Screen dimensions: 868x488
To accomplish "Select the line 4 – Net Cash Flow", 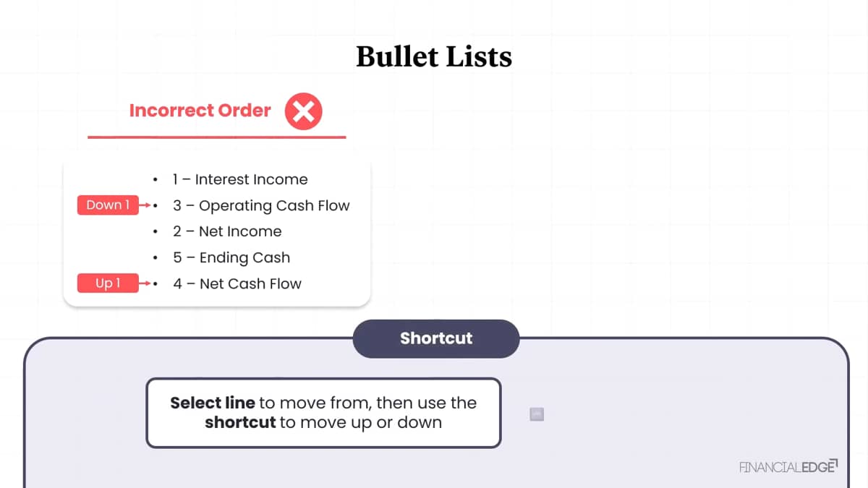I will (237, 283).
